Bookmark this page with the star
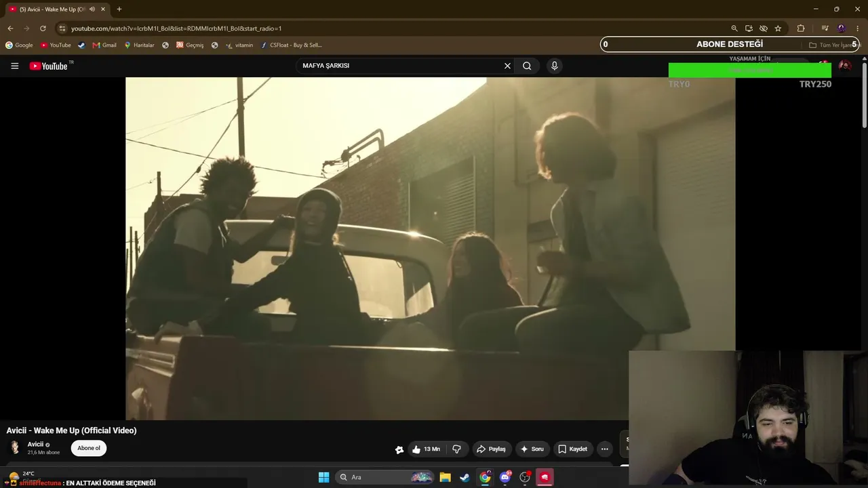868x488 pixels. pos(778,28)
